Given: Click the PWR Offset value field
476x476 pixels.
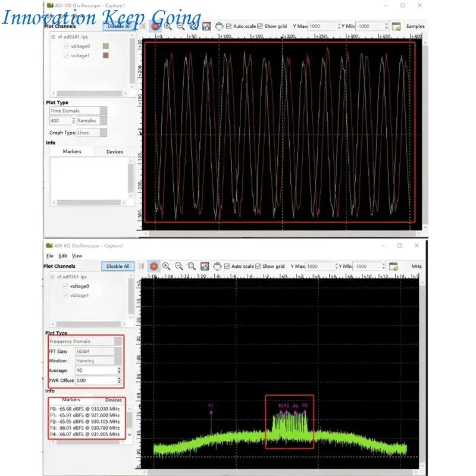Looking at the screenshot, I should [96, 380].
